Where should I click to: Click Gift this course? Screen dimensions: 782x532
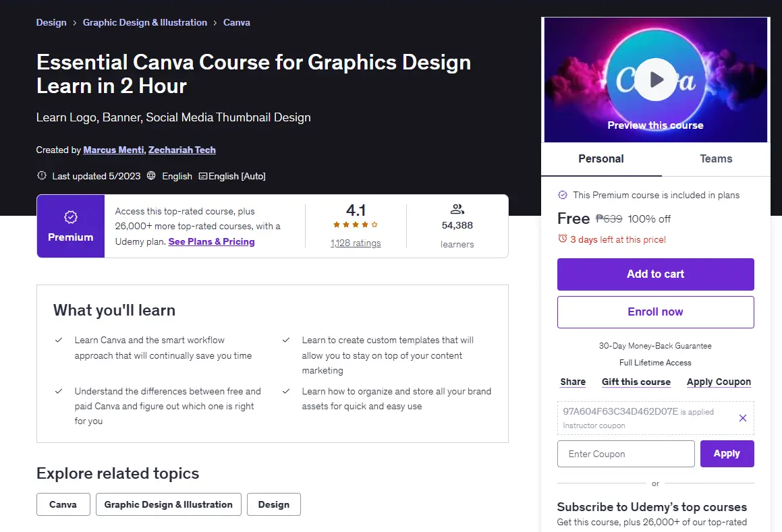636,382
